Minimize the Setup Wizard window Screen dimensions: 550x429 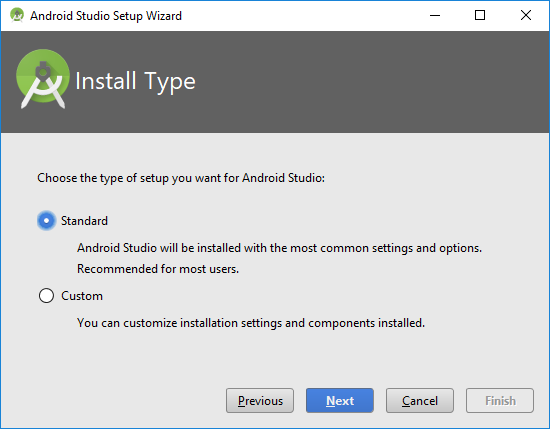[x=435, y=15]
